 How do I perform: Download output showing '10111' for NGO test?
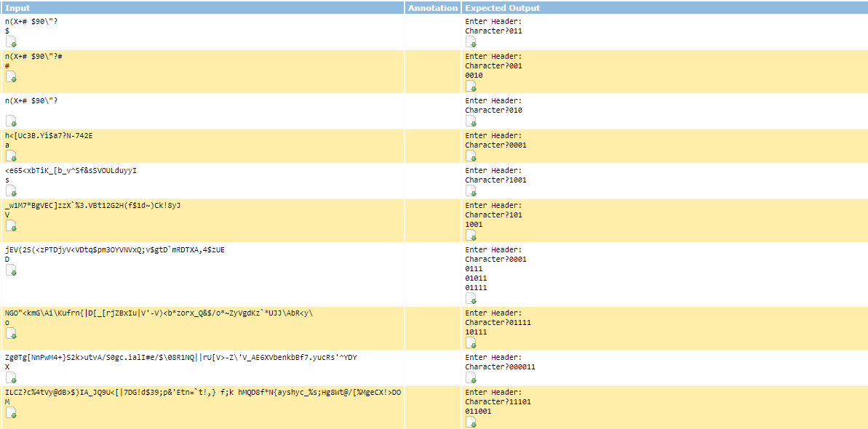(x=471, y=342)
